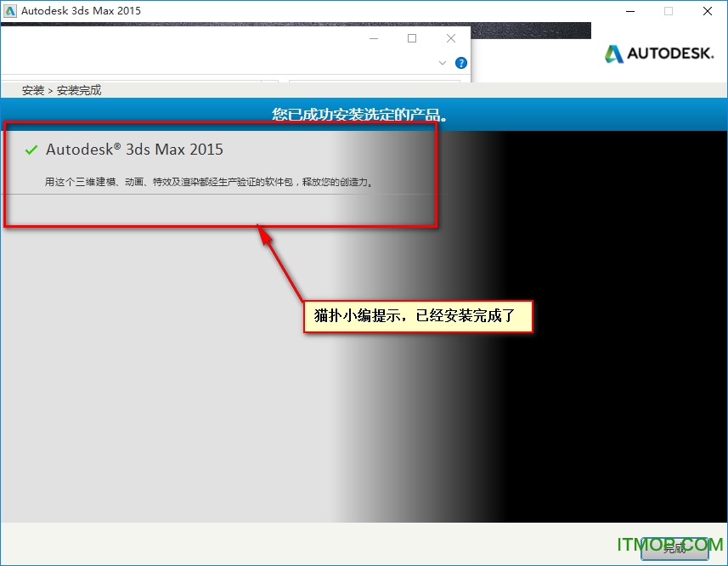
Task: Click the 您已成功安装选定的产品 banner text
Action: (x=359, y=114)
